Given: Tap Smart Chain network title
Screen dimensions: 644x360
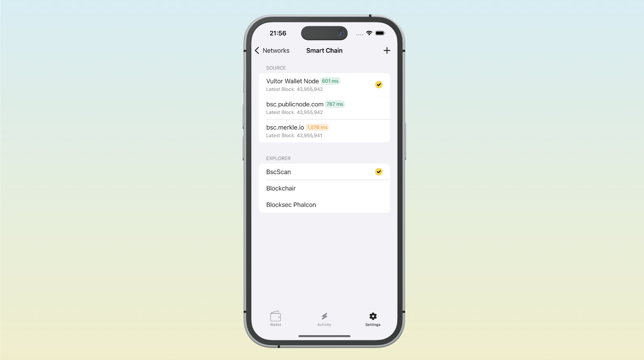Looking at the screenshot, I should click(324, 50).
